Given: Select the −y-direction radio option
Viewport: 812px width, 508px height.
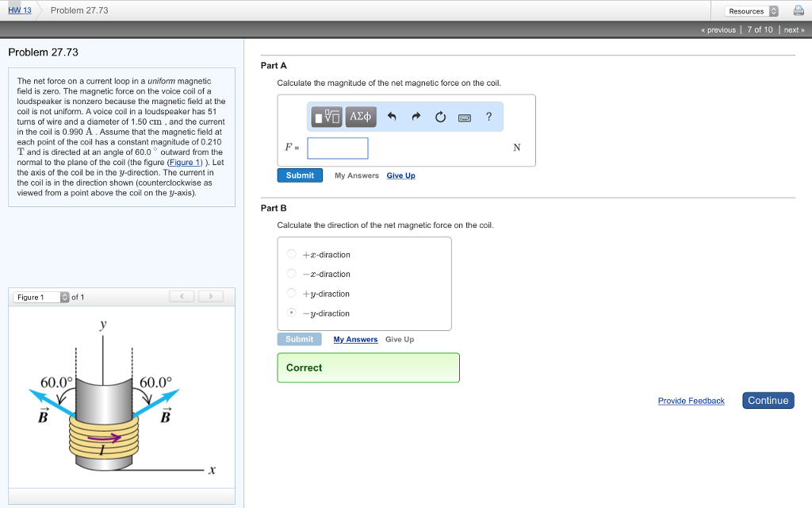Looking at the screenshot, I should [x=292, y=313].
